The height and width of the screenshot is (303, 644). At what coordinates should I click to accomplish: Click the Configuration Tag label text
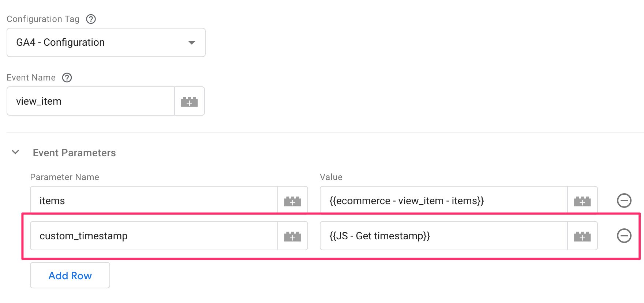pyautogui.click(x=43, y=19)
